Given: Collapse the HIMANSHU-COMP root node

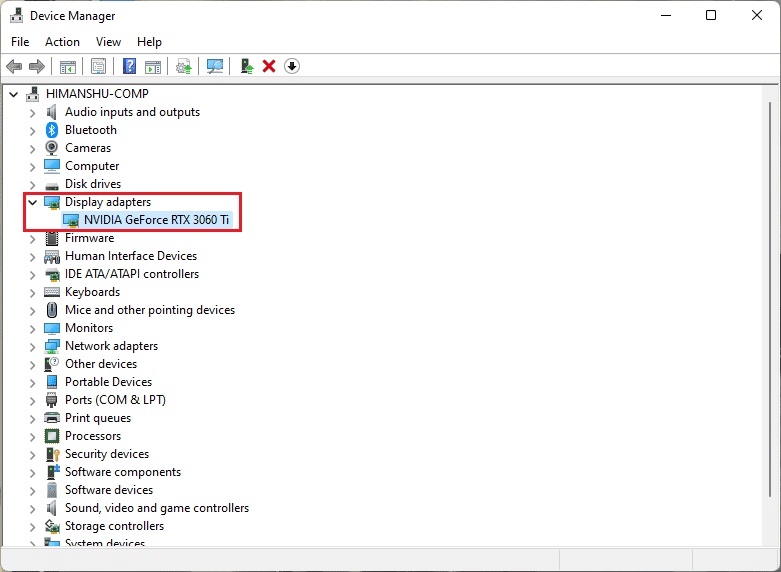Looking at the screenshot, I should (14, 94).
